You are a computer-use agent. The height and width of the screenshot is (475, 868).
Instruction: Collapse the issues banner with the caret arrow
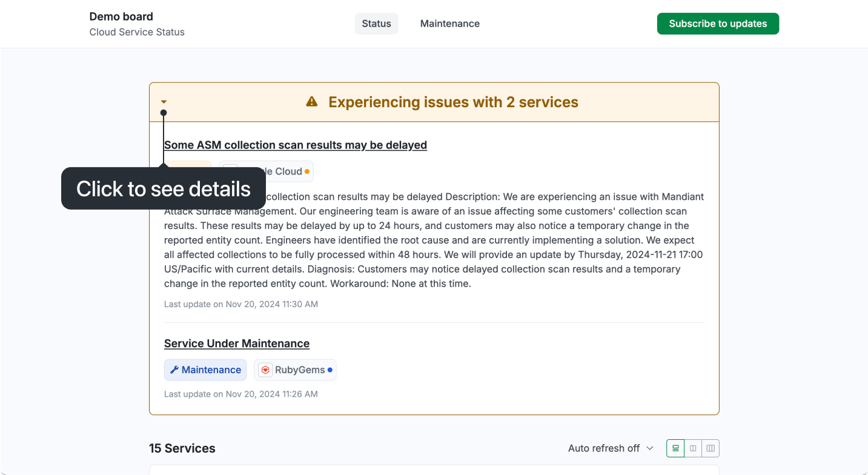164,102
